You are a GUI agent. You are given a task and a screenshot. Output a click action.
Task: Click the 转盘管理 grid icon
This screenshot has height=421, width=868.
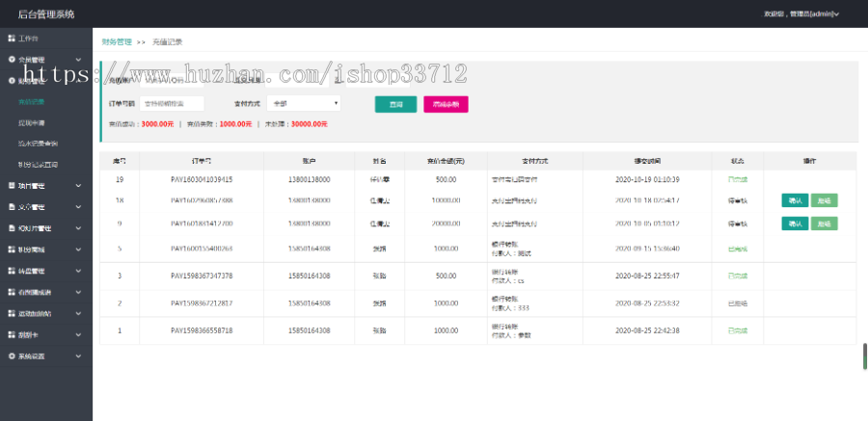(12, 271)
